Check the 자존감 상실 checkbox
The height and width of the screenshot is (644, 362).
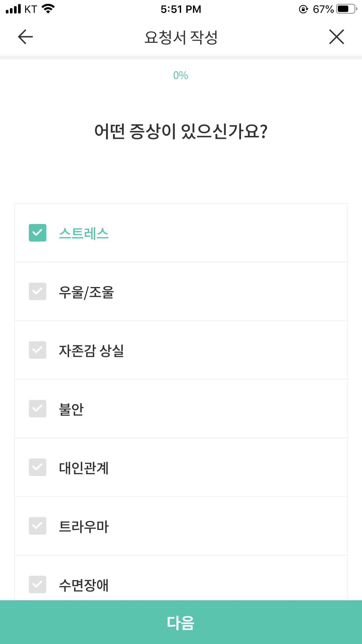coord(38,350)
